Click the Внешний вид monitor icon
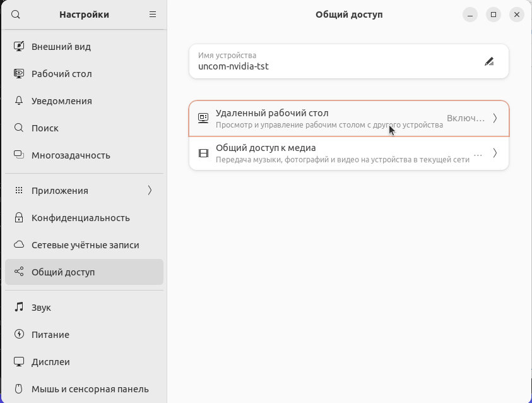Image resolution: width=532 pixels, height=403 pixels. pos(19,46)
